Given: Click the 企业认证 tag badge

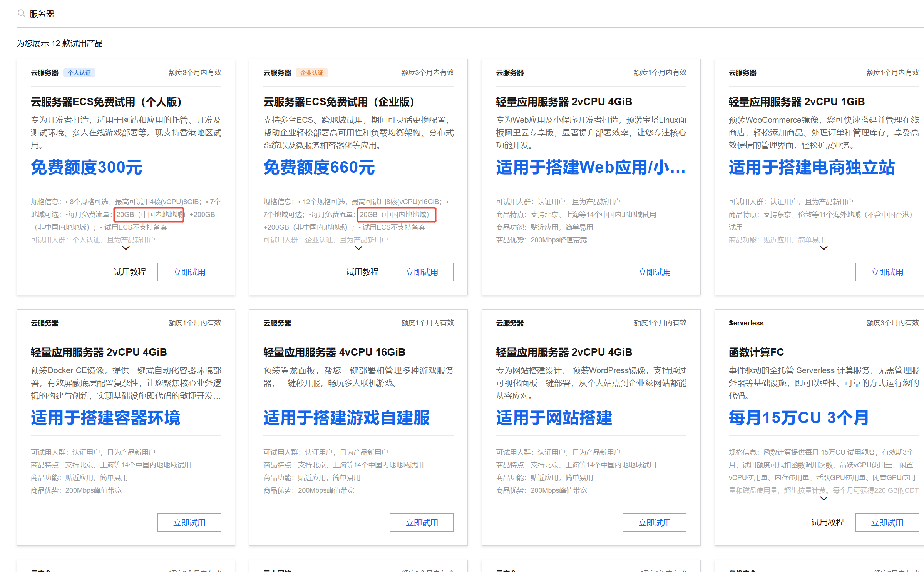Looking at the screenshot, I should 311,73.
